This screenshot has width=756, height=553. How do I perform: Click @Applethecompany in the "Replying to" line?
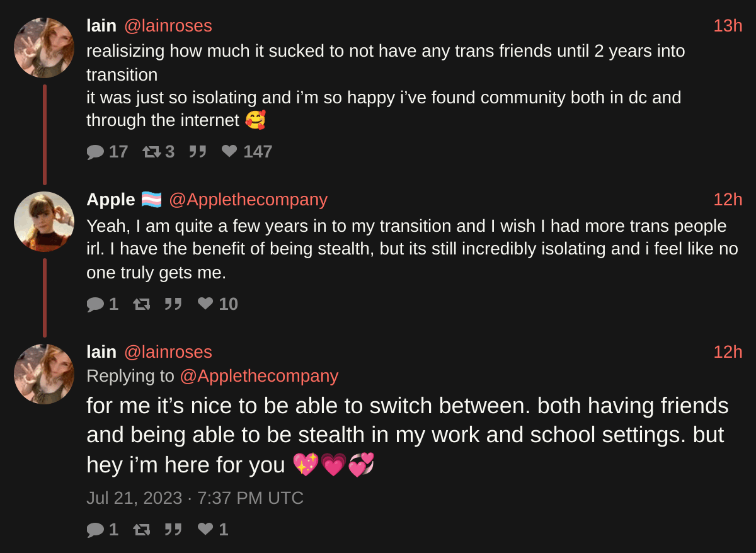(259, 376)
